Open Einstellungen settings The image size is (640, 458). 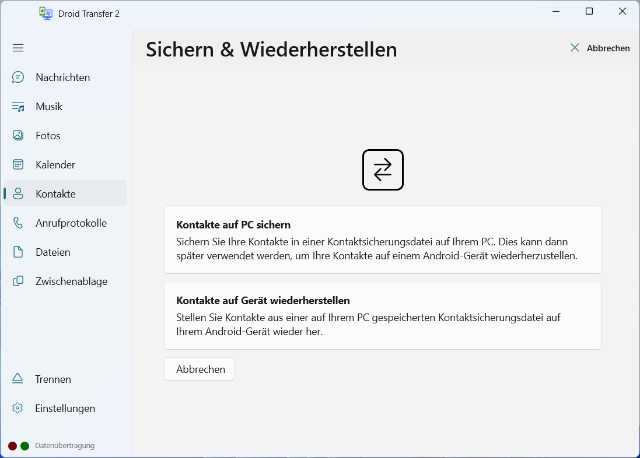(x=65, y=408)
